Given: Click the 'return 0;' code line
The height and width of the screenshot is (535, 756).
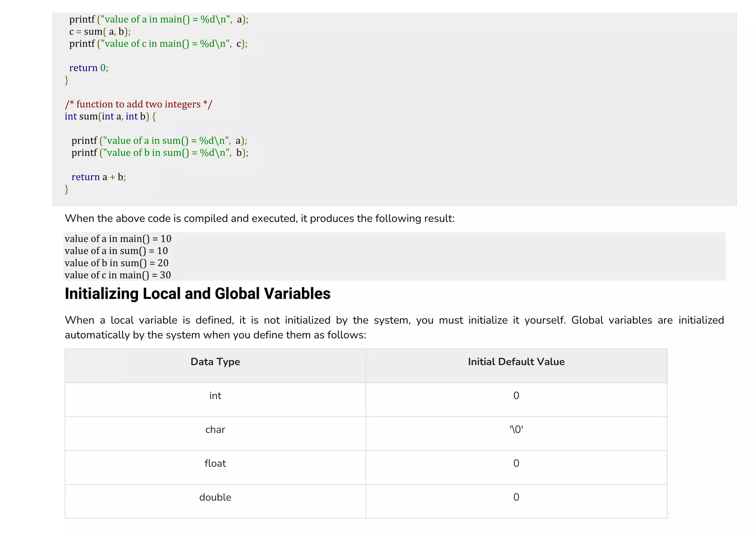Looking at the screenshot, I should pyautogui.click(x=89, y=68).
